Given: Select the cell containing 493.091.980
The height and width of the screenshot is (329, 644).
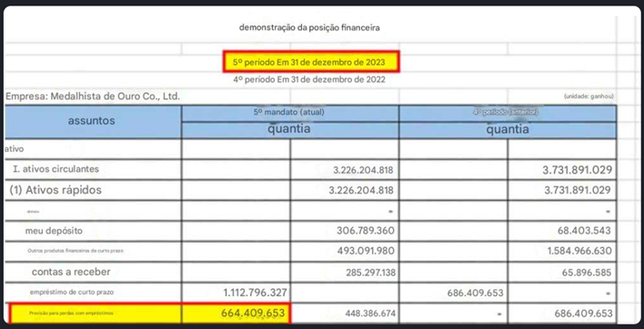Looking at the screenshot, I should click(344, 251).
